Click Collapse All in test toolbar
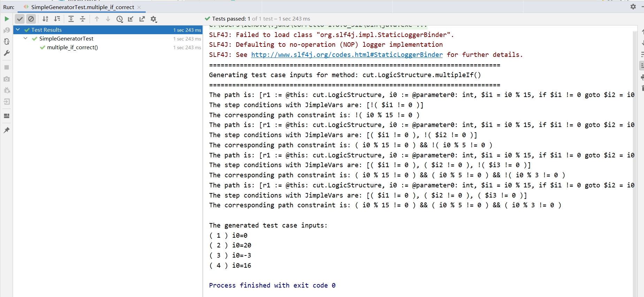Viewport: 644px width, 297px height. tap(83, 19)
